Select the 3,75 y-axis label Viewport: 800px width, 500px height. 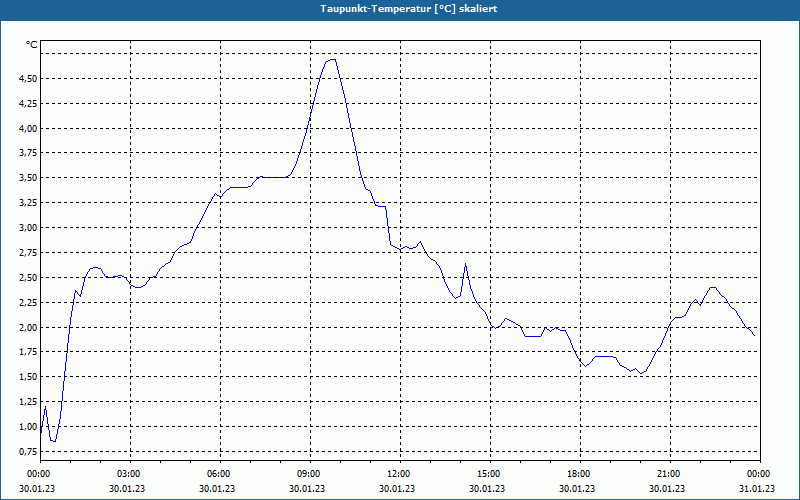[29, 153]
